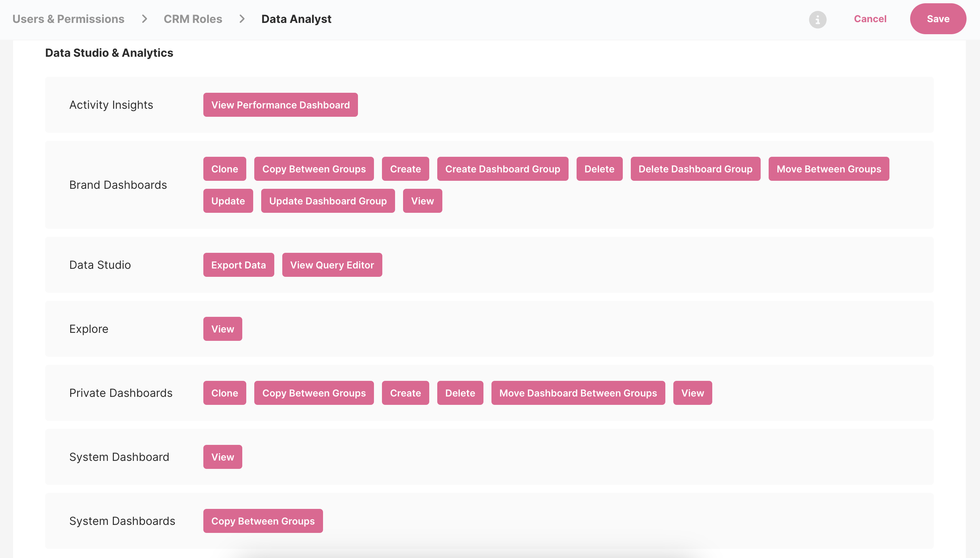Image resolution: width=980 pixels, height=558 pixels.
Task: Toggle Delete Dashboard Group permission
Action: 695,169
